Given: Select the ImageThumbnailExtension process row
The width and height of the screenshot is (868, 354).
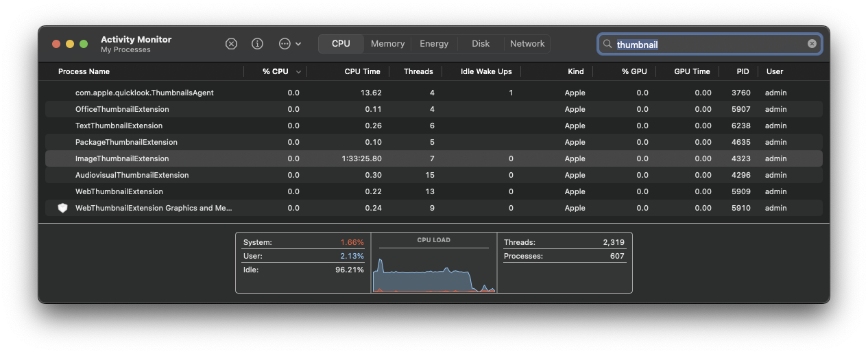Looking at the screenshot, I should pos(434,158).
